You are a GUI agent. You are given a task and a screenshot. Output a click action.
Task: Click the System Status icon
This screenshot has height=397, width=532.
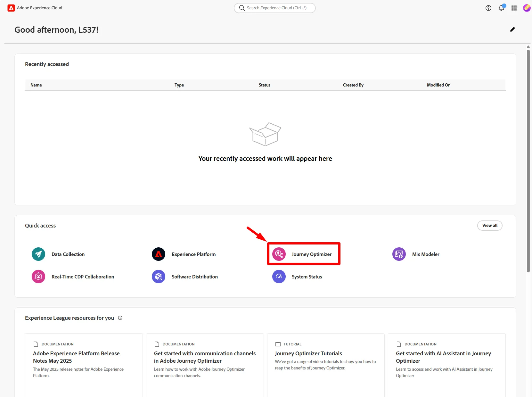coord(279,277)
